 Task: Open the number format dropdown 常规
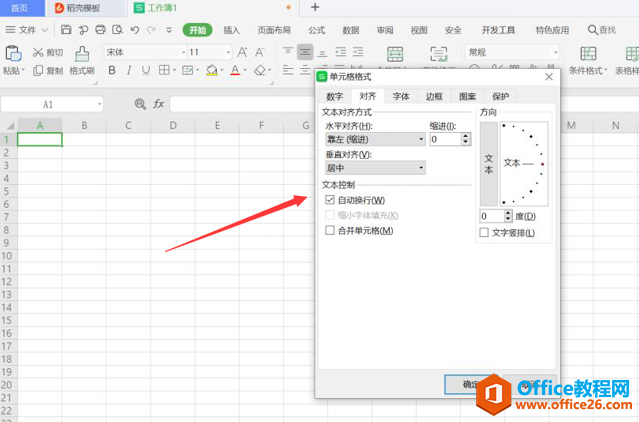click(x=555, y=52)
